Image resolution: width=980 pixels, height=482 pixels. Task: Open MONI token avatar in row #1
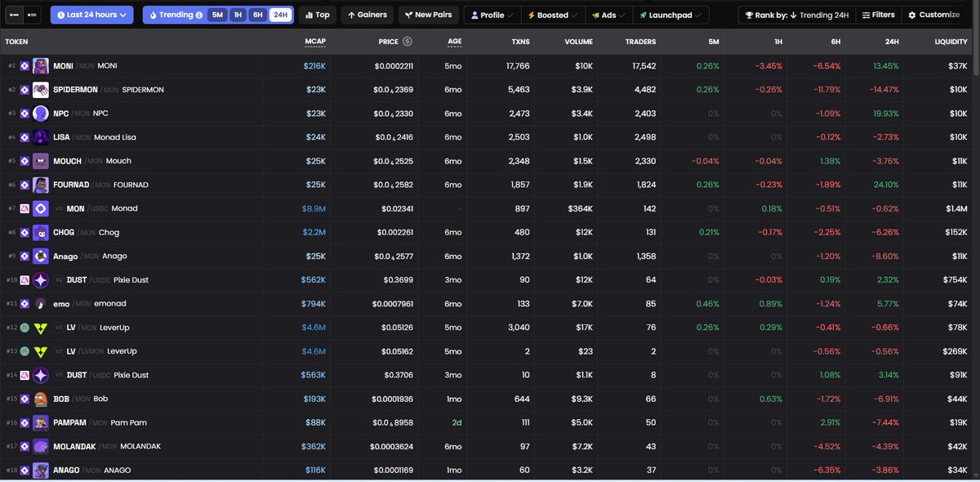(x=41, y=66)
